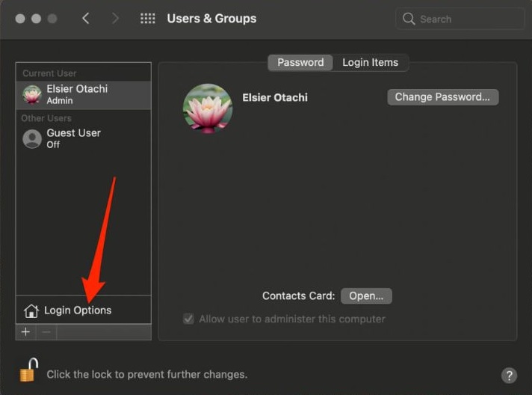Click the Change Password button
This screenshot has height=395, width=532.
click(x=442, y=97)
